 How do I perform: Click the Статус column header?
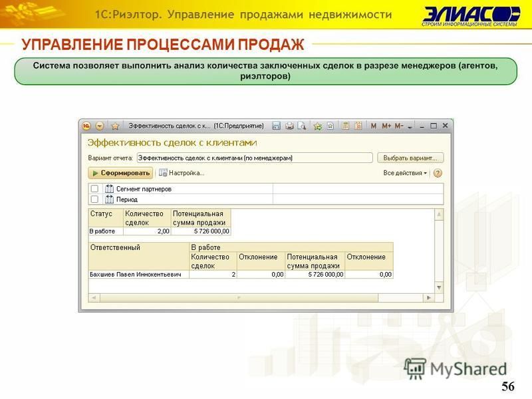[106, 218]
